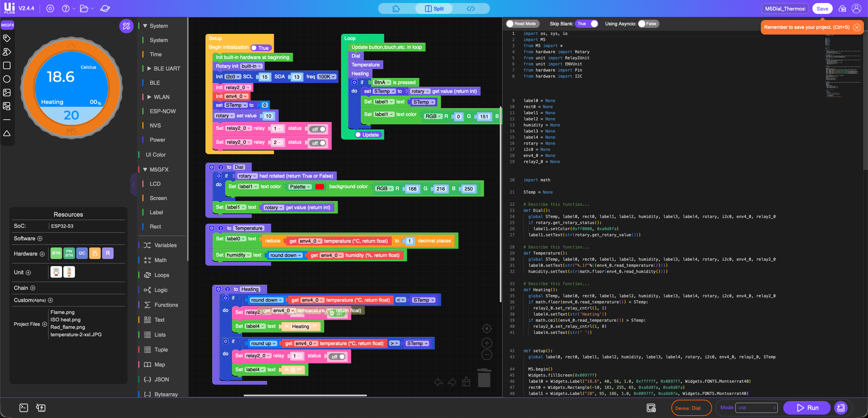Viewport: 868px width, 418px height.
Task: Open the terminal icon in the bottom bar
Action: (x=24, y=408)
